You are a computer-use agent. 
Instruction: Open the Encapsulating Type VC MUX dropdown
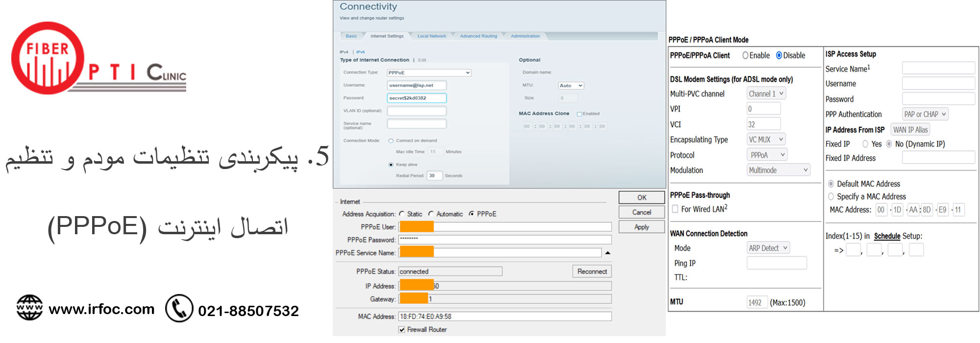(x=766, y=140)
